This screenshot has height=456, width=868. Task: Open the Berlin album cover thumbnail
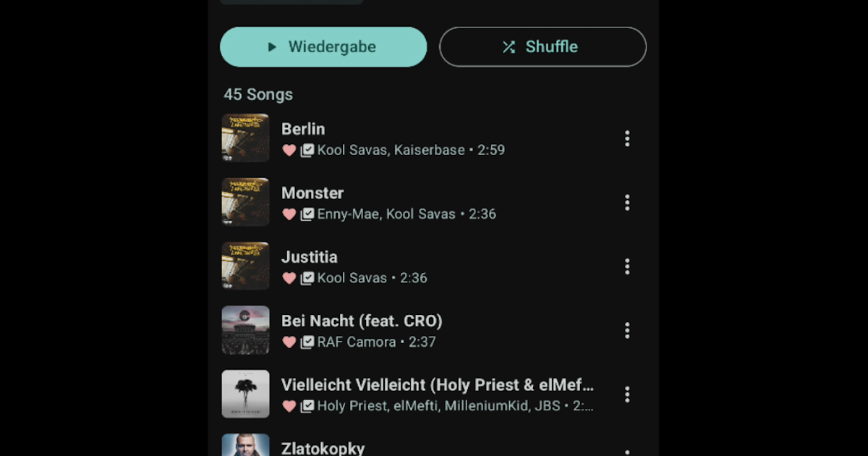pyautogui.click(x=245, y=138)
